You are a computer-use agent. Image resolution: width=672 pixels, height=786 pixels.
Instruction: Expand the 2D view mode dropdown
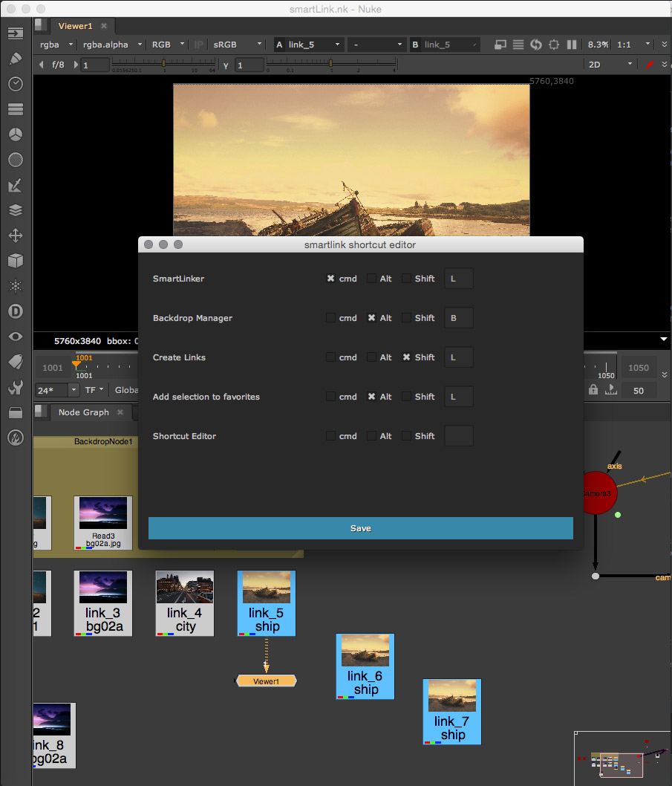pos(609,65)
